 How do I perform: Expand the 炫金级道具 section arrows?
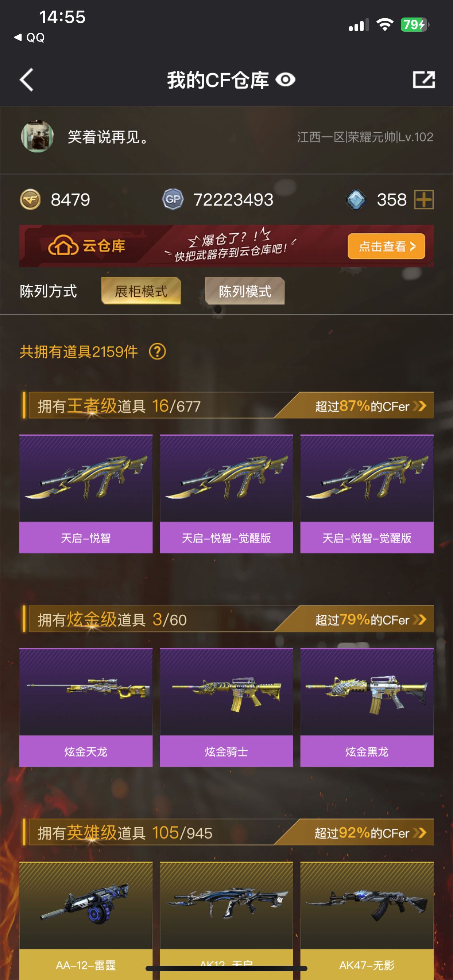click(x=419, y=619)
